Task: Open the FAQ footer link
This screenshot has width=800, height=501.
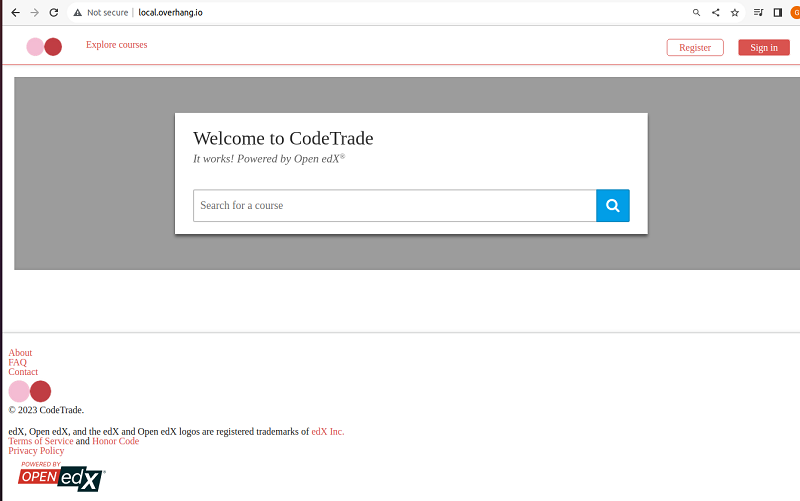Action: pos(17,362)
